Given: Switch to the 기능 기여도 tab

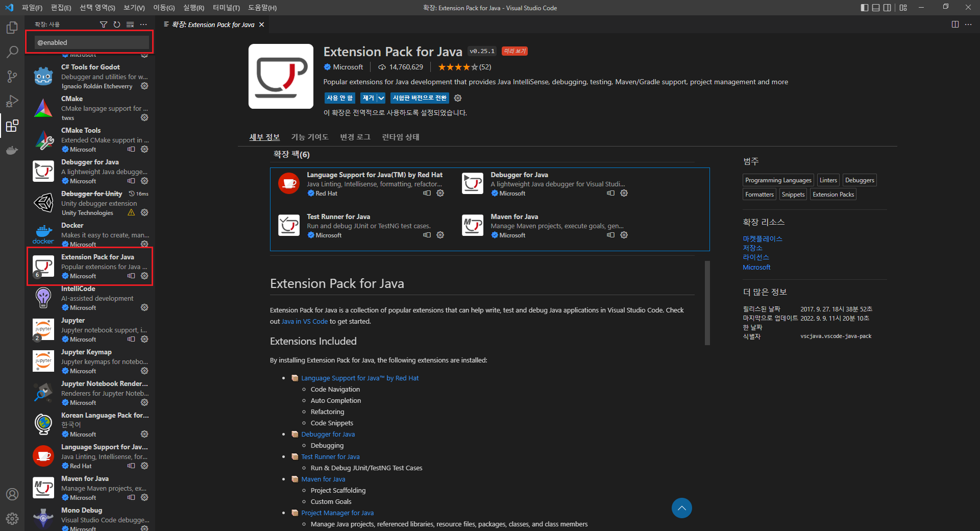Looking at the screenshot, I should coord(310,137).
